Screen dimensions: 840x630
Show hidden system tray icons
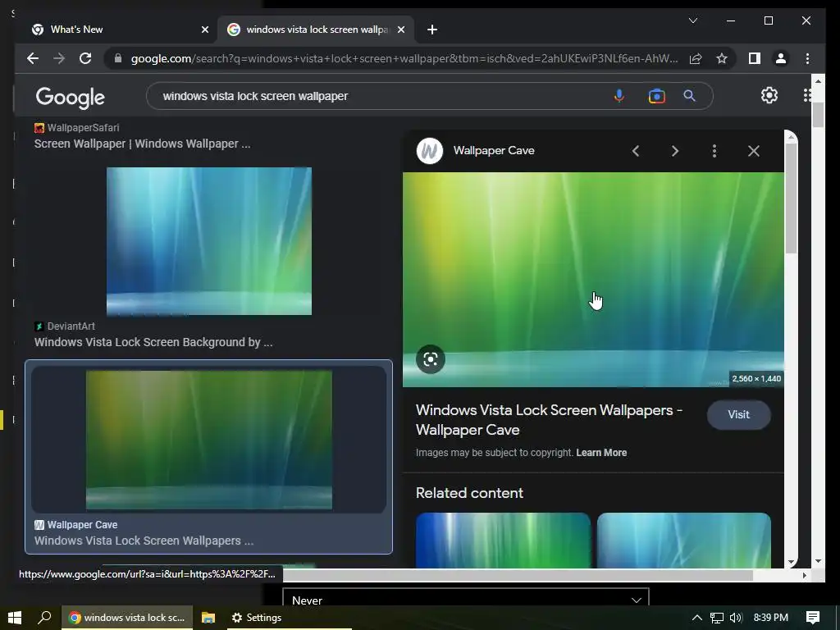(x=696, y=618)
